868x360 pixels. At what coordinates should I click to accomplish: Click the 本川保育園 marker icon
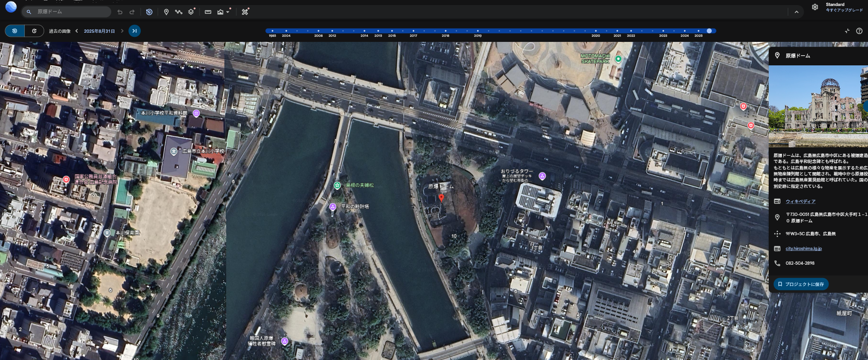[x=107, y=233]
